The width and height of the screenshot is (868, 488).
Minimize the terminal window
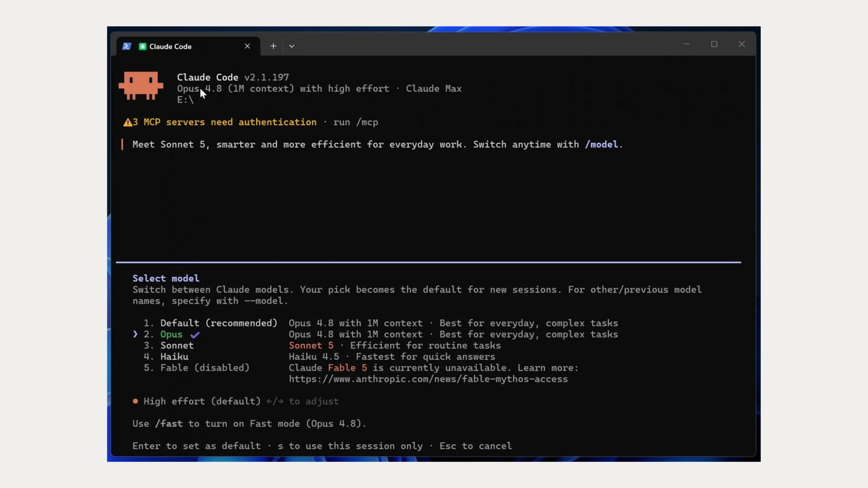[687, 44]
